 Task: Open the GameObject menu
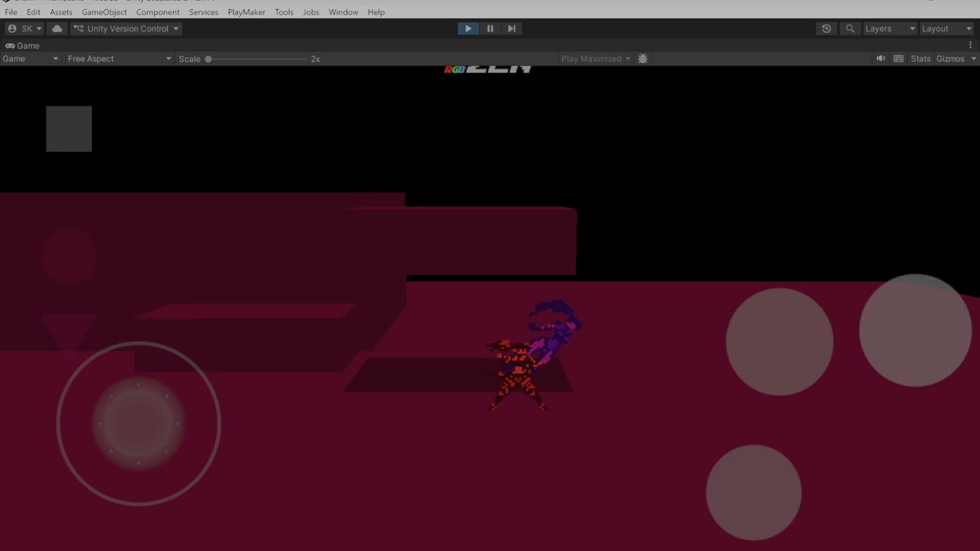[x=104, y=12]
